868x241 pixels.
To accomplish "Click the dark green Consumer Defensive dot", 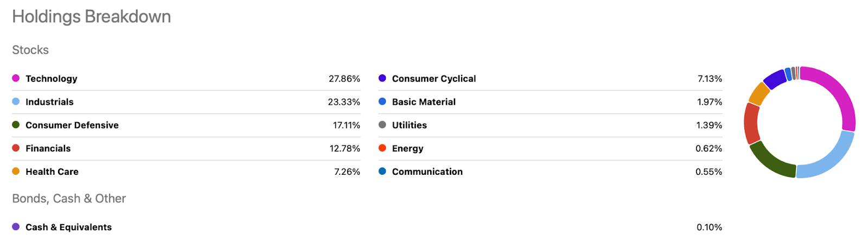I will click(x=16, y=125).
